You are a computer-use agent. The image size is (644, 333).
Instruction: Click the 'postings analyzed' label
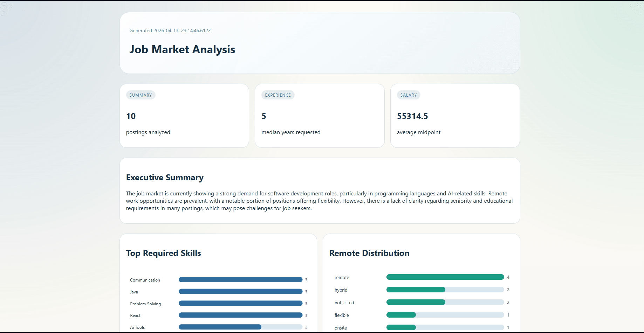coord(148,132)
